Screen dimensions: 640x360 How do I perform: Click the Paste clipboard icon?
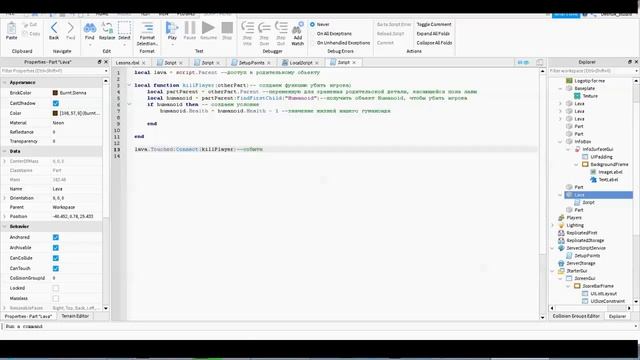coord(11,29)
